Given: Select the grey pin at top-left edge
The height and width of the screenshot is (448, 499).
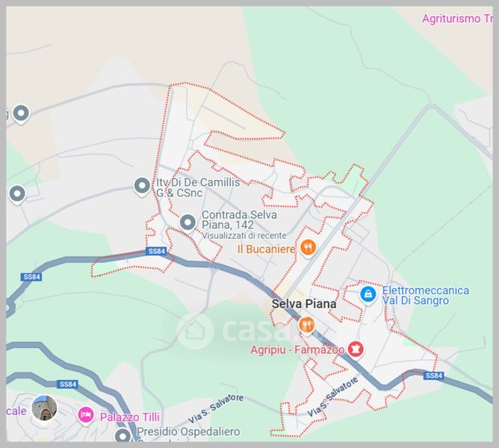Looking at the screenshot, I should pos(21,113).
